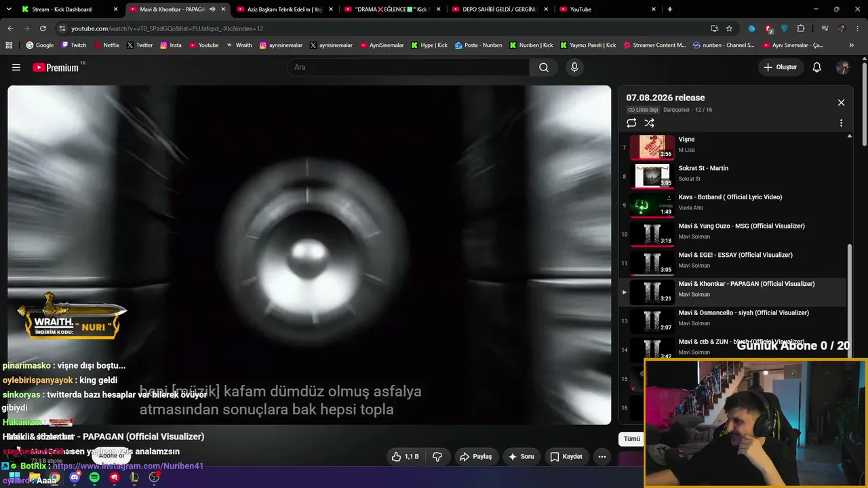View site information icon in address bar
The image size is (868, 488).
tap(62, 28)
